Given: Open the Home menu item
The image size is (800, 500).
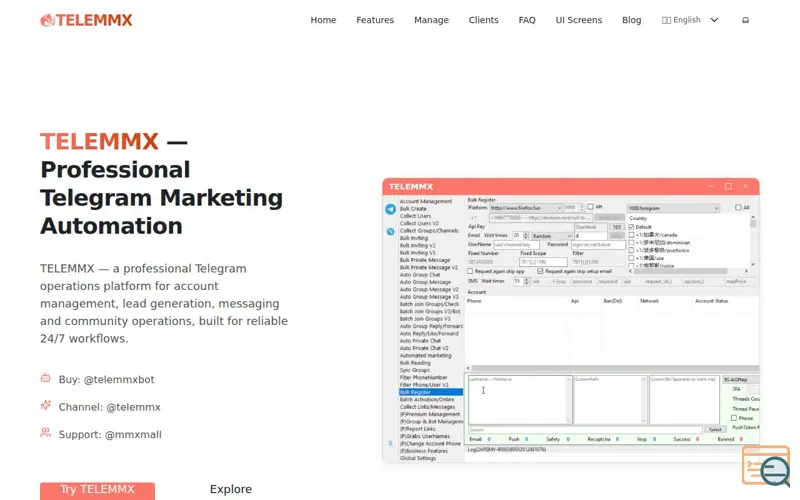Looking at the screenshot, I should (x=323, y=20).
